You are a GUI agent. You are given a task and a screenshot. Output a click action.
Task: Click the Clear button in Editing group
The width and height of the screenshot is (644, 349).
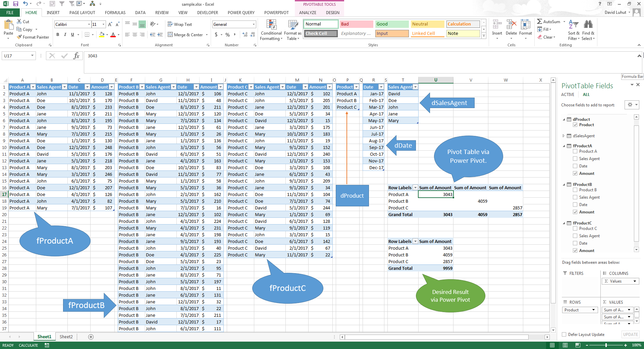[x=546, y=37]
